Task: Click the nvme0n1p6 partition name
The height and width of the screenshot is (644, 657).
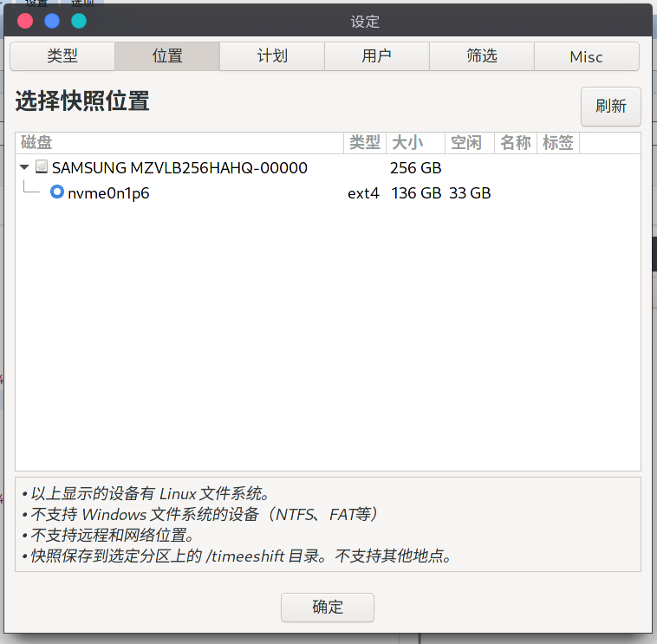Action: coord(108,193)
